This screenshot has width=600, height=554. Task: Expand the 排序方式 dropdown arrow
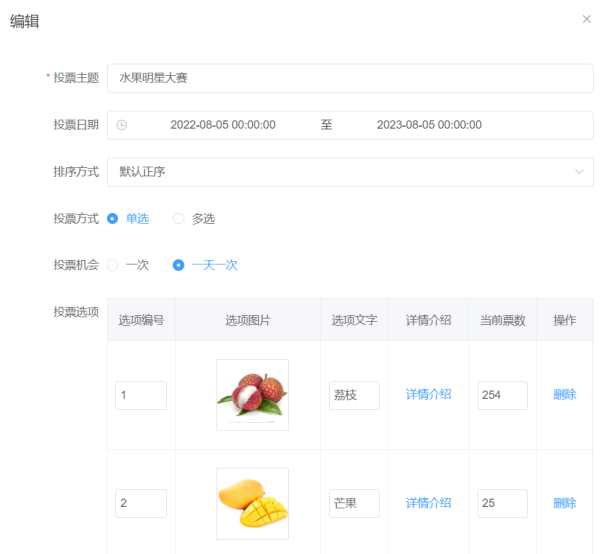point(579,172)
